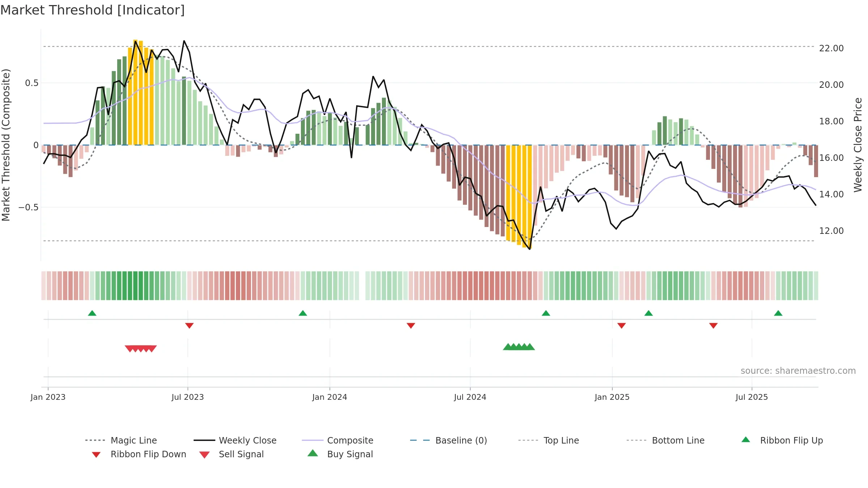Click the Jul 2025 x-axis label
Viewport: 868px width, 488px height.
point(752,397)
